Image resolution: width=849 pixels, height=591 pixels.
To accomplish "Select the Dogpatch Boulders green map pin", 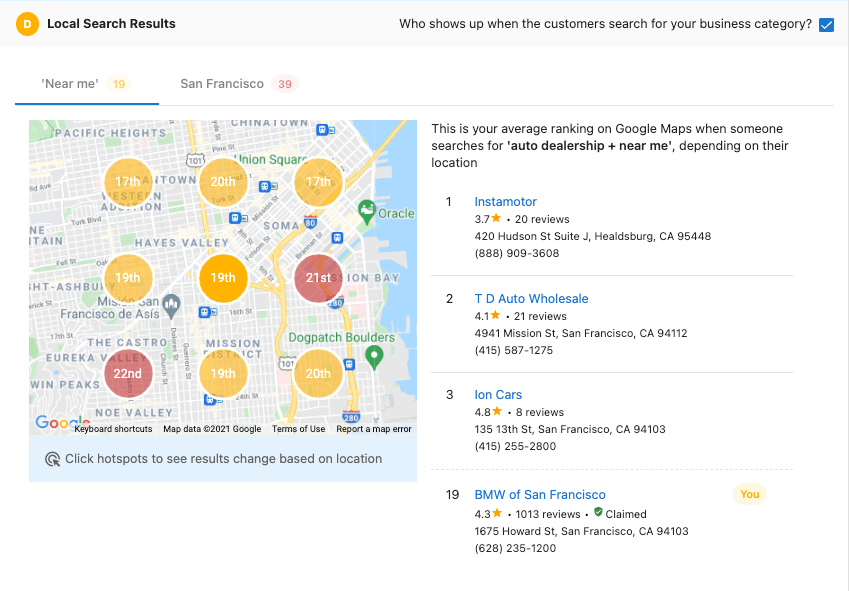I will pos(374,356).
